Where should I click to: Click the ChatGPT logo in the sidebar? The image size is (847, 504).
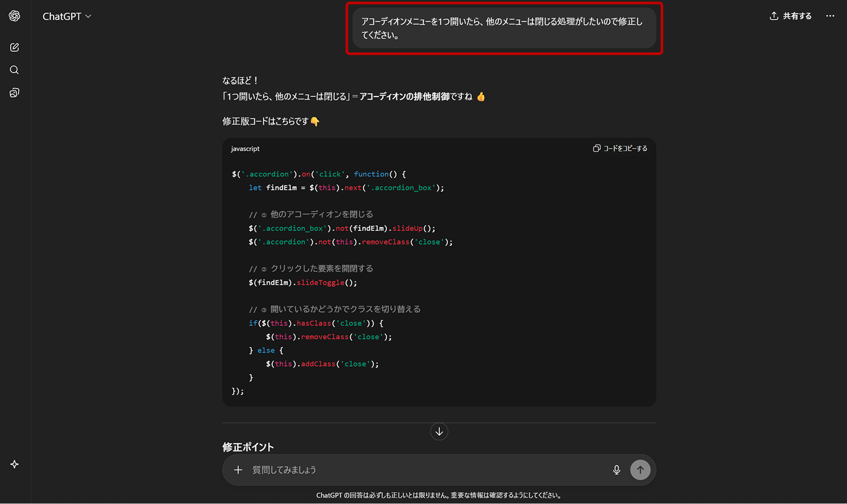point(15,16)
